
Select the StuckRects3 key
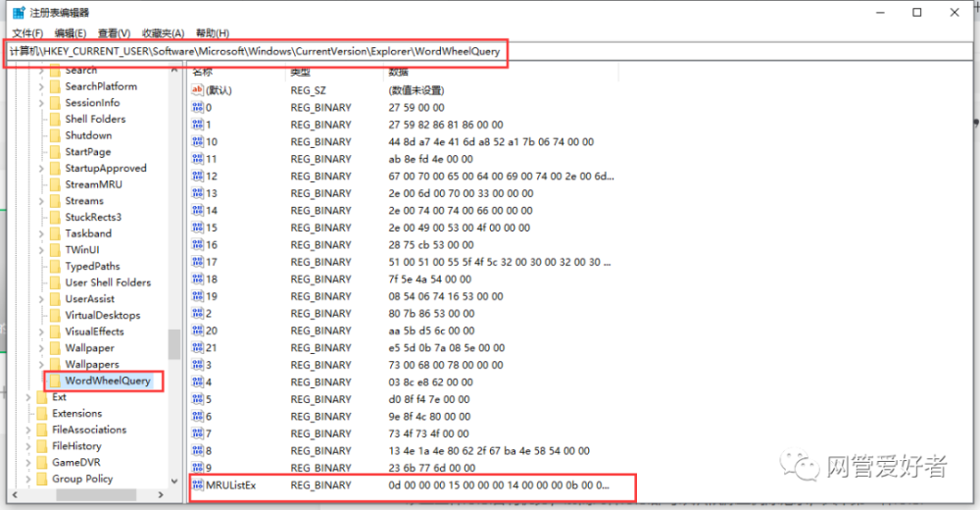(93, 217)
